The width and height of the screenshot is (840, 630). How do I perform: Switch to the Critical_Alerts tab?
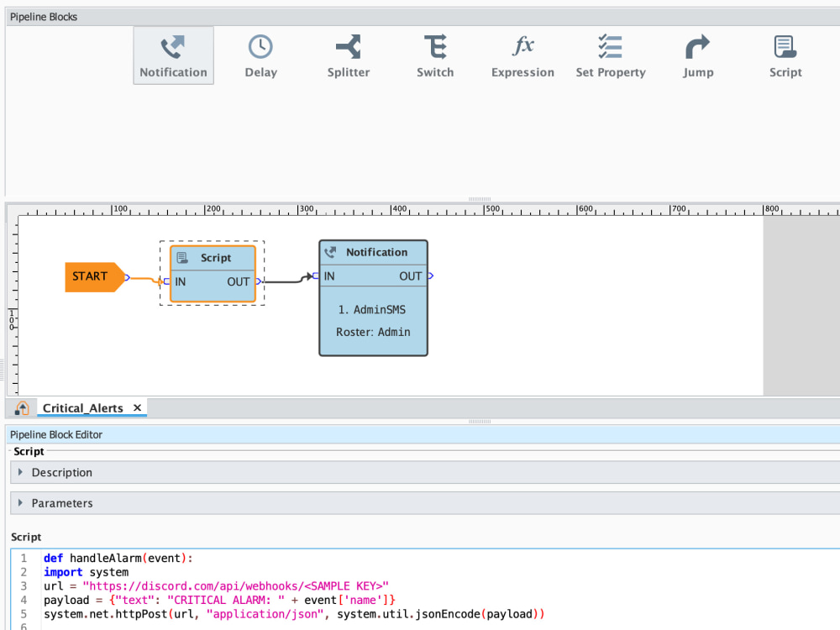83,408
